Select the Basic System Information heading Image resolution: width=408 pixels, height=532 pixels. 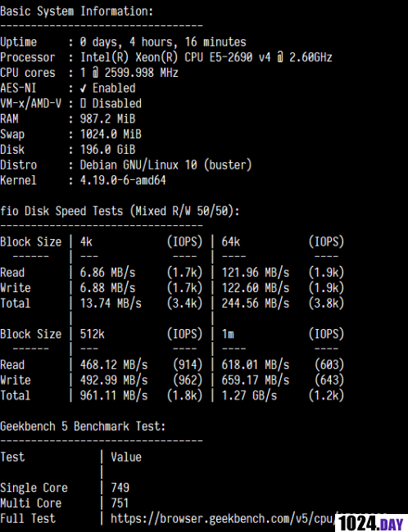click(77, 11)
